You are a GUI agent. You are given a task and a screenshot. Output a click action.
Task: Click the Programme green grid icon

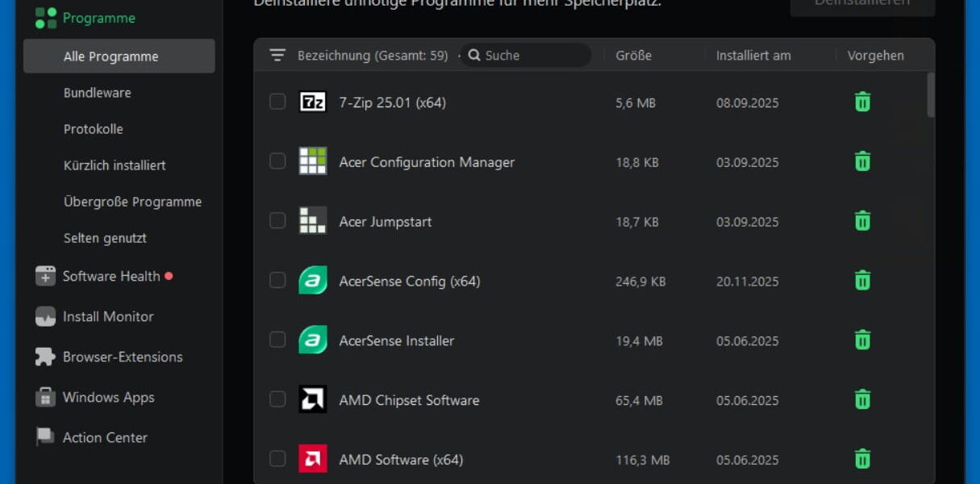46,18
